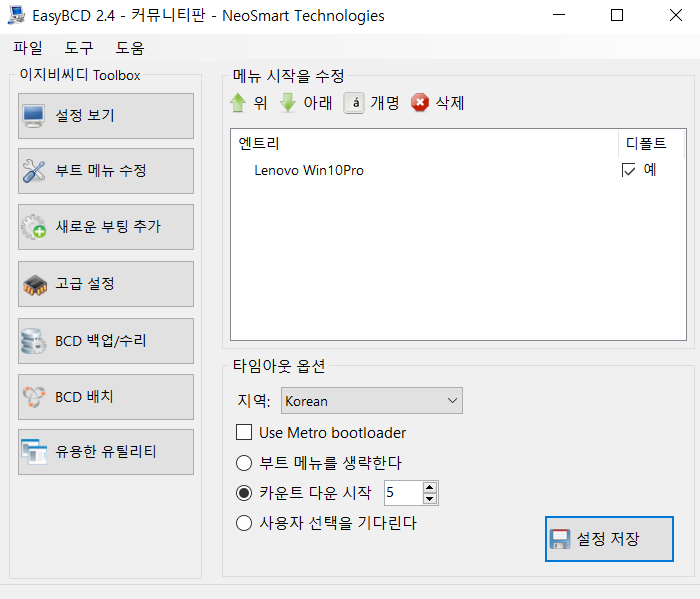The height and width of the screenshot is (599, 700).
Task: Open the 설정 보기 (View Settings) panel
Action: pyautogui.click(x=106, y=116)
